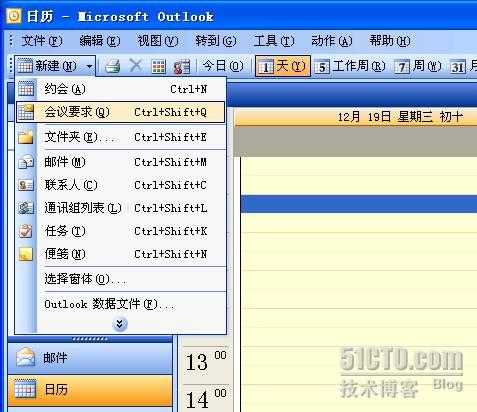
Task: Open the 视图(V) menu
Action: click(158, 41)
